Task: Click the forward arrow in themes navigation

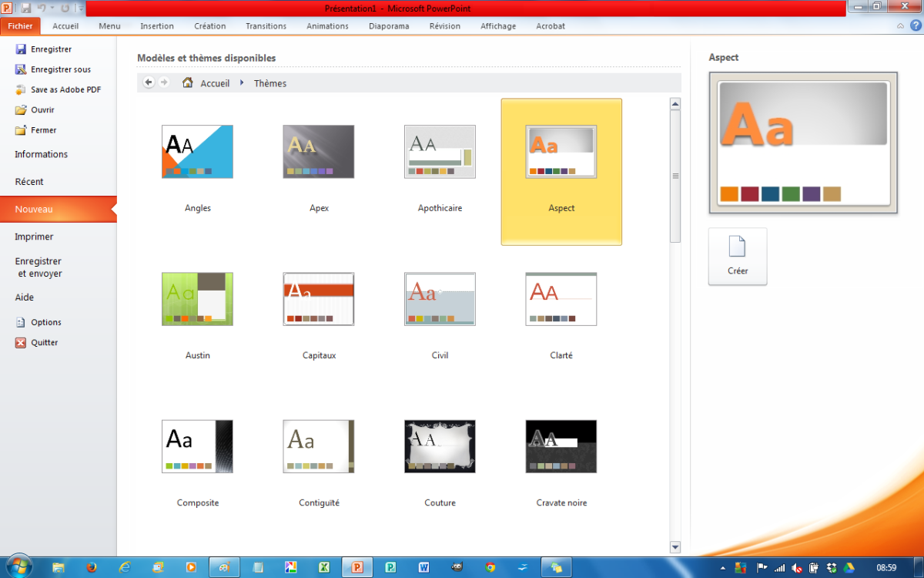Action: 164,82
